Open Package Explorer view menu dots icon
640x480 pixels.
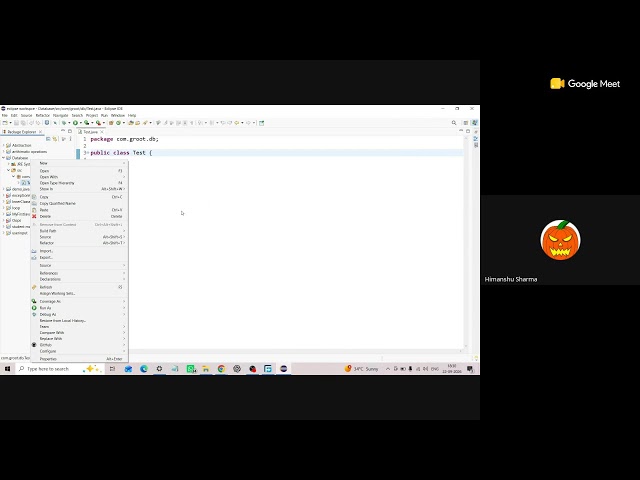pyautogui.click(x=71, y=139)
